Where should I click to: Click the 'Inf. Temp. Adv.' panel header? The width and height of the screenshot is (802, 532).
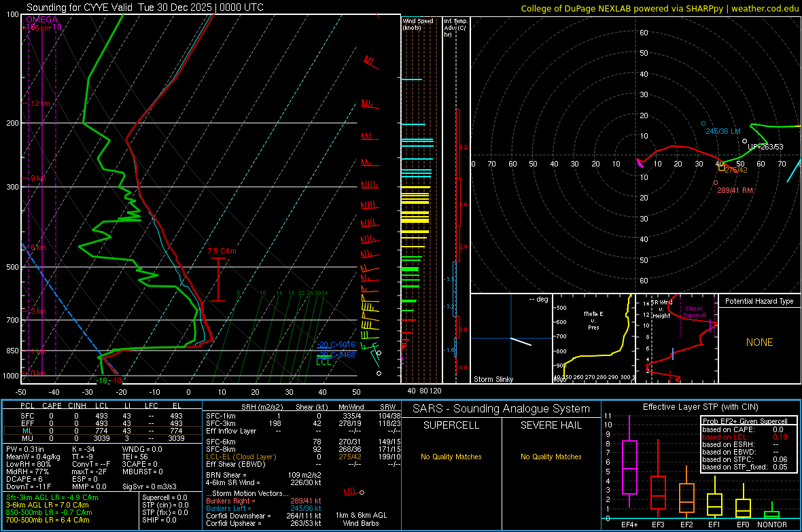point(455,28)
